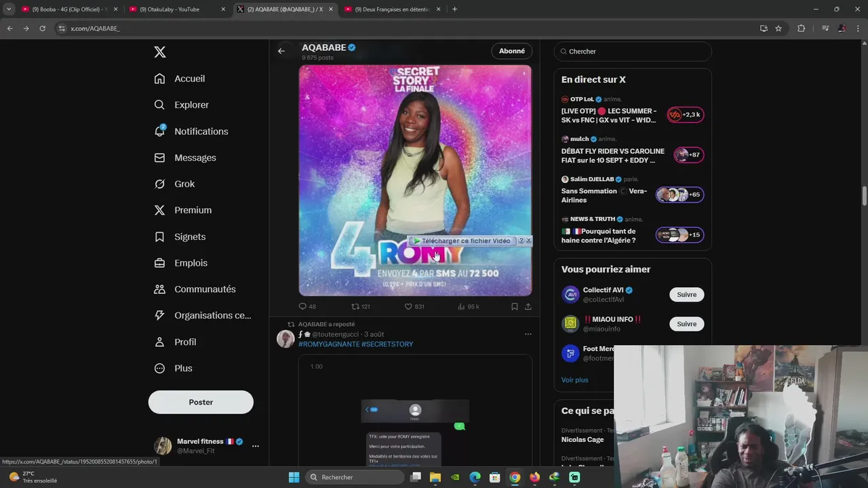Join the OTP LoL LEC SUMMER live

[610, 115]
